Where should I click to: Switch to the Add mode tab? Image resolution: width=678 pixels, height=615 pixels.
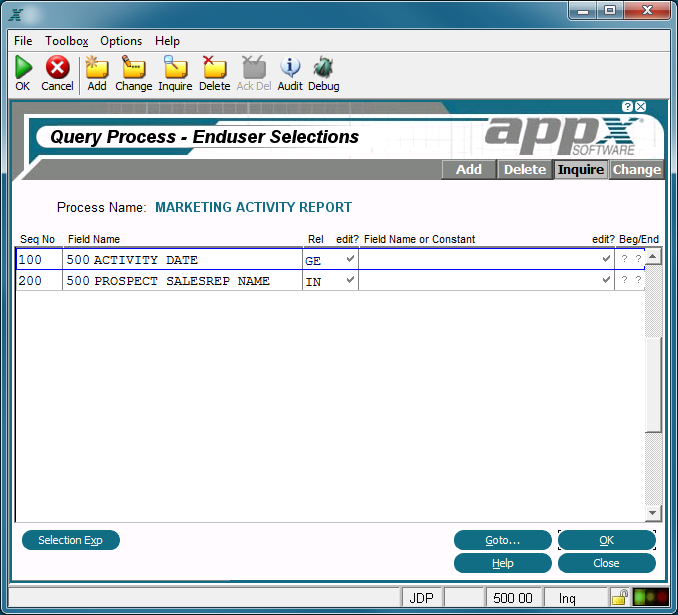coord(469,169)
